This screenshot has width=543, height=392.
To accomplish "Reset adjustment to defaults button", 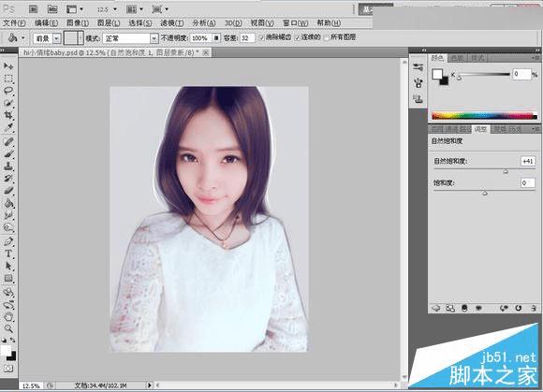I will pos(519,308).
